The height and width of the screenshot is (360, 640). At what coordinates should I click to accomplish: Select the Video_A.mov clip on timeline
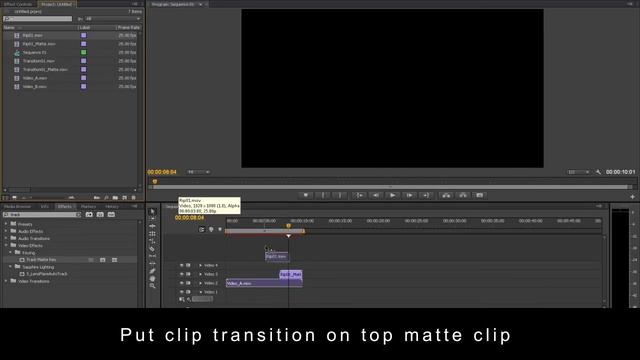(264, 283)
